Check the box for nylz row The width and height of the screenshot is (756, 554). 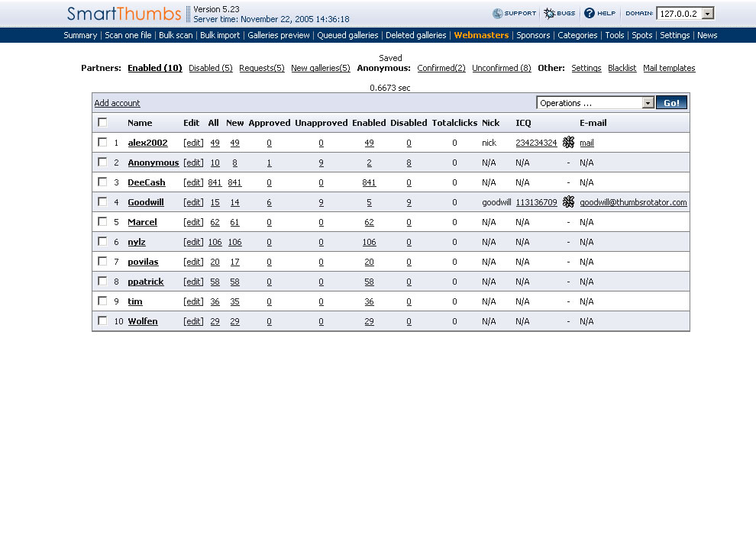pos(102,241)
